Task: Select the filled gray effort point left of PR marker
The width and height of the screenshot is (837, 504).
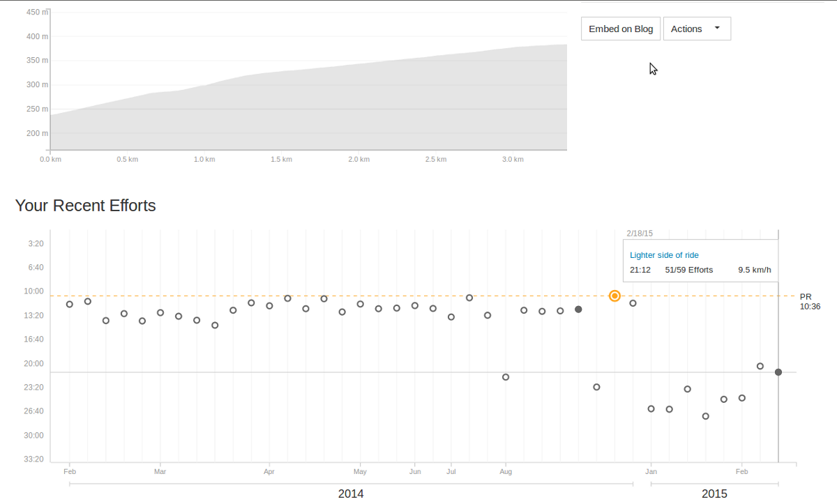Action: 578,310
